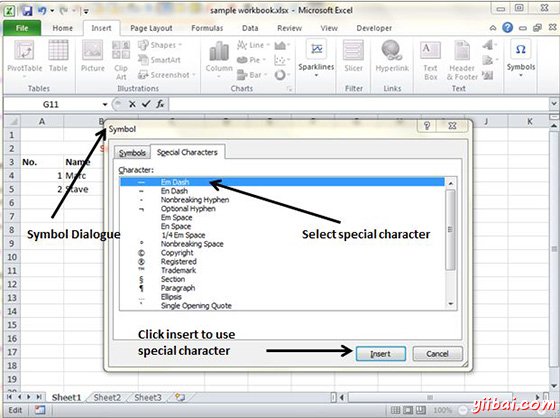Select Trademark in character list

[282, 270]
